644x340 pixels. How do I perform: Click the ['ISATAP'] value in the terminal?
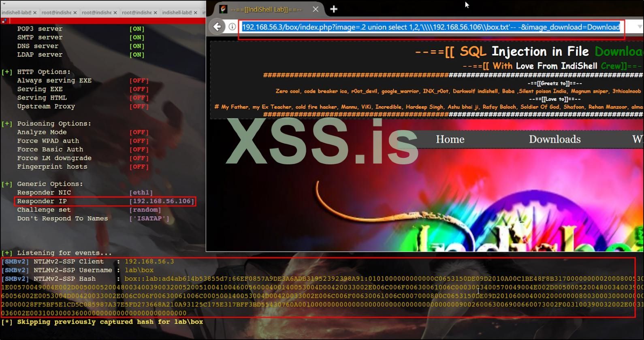(149, 219)
